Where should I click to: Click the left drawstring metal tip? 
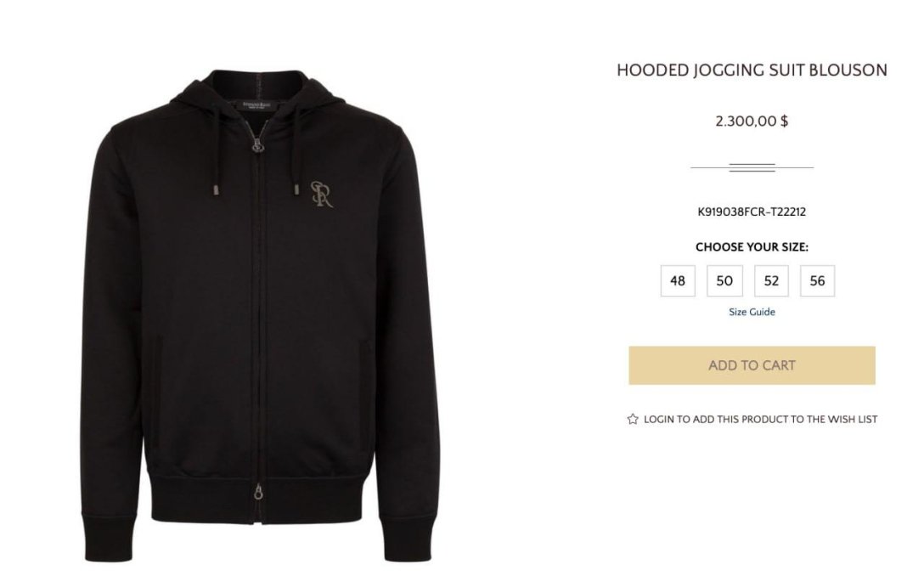click(215, 189)
